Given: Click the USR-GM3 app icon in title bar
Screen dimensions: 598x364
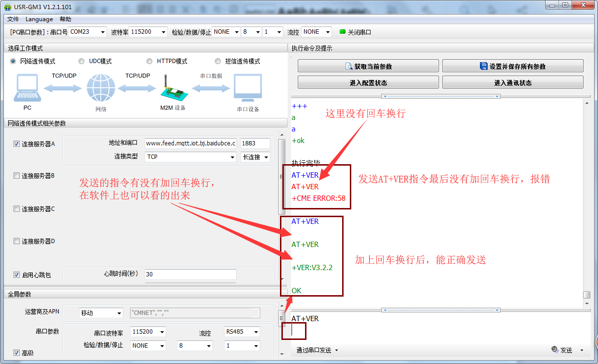Looking at the screenshot, I should [8, 7].
